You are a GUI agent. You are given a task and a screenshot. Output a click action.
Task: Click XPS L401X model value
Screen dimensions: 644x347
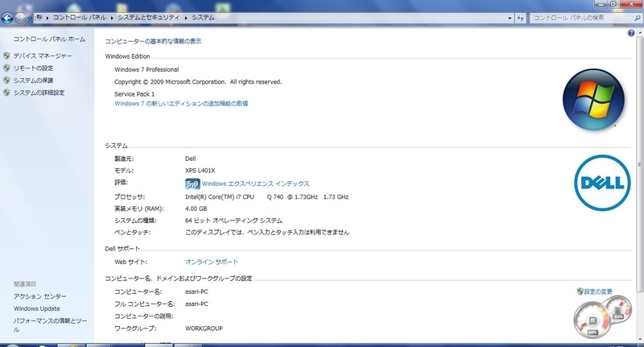click(200, 171)
